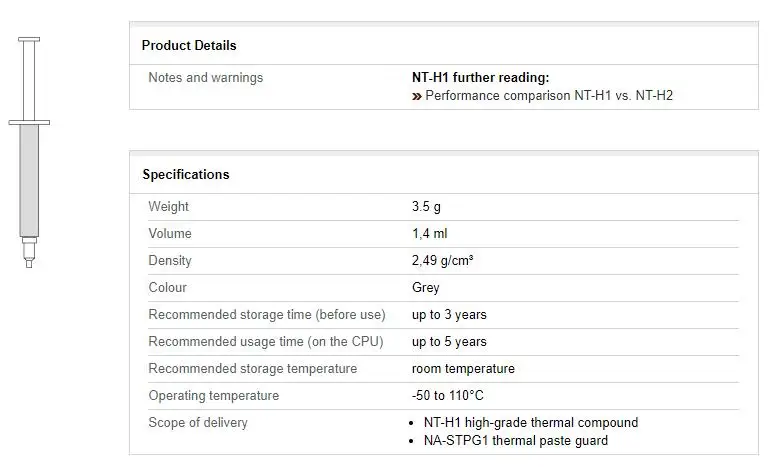Open the Performance comparison NT-H1 vs. NT-H2 link
The image size is (775, 467).
[x=555, y=96]
